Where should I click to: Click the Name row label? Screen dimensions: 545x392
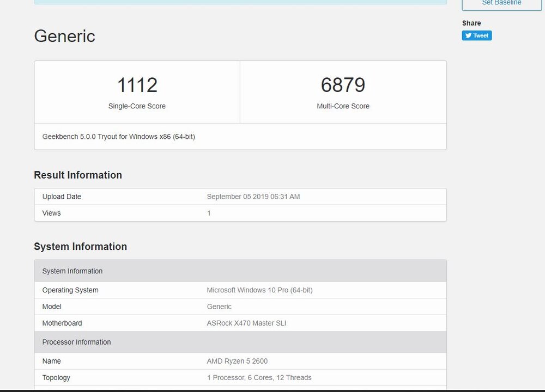point(51,361)
